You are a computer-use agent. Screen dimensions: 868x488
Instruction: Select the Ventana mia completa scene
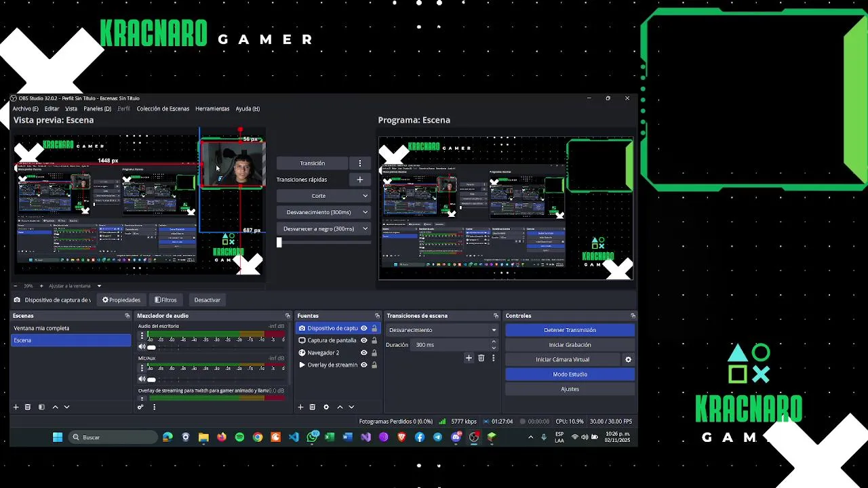click(71, 328)
